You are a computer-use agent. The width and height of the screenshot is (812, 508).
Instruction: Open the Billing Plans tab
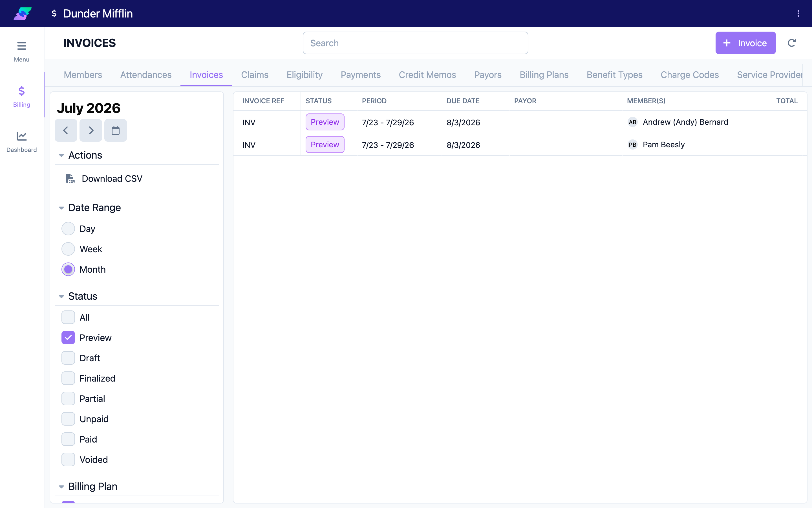click(x=544, y=75)
